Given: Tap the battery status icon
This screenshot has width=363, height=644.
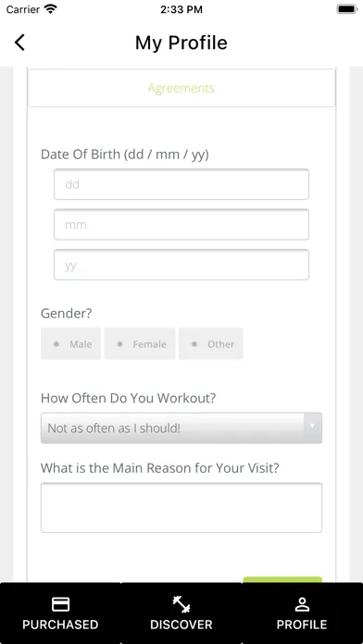Looking at the screenshot, I should click(x=347, y=9).
